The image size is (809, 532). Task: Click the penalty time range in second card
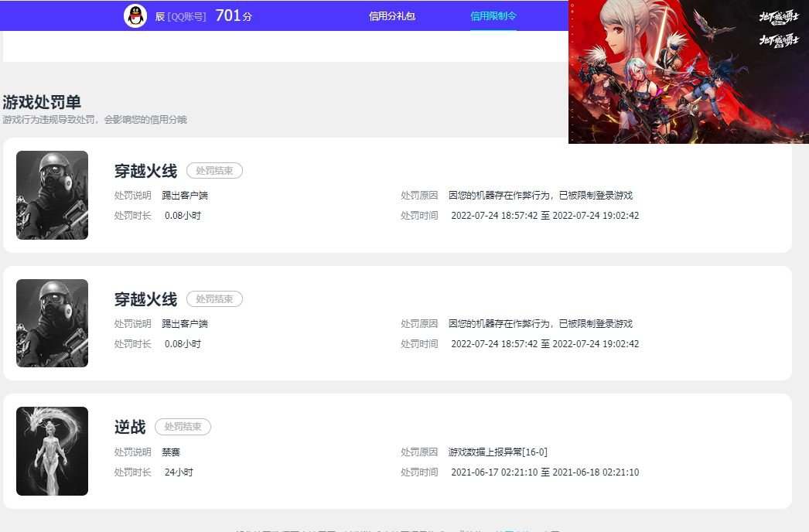[x=544, y=344]
